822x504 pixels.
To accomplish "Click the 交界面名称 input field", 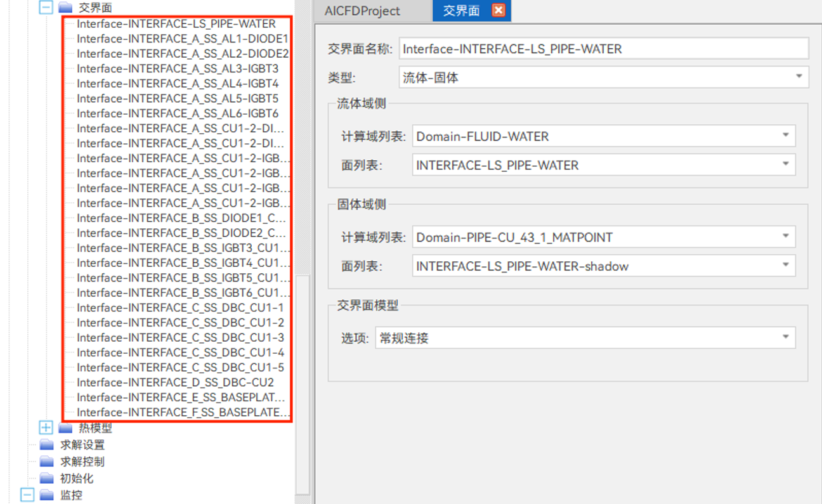I will [604, 49].
